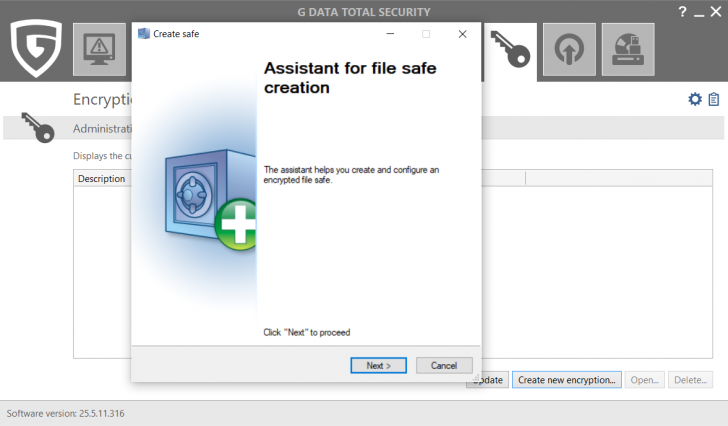The image size is (728, 426).
Task: Close the G DATA Total Security window
Action: [716, 12]
